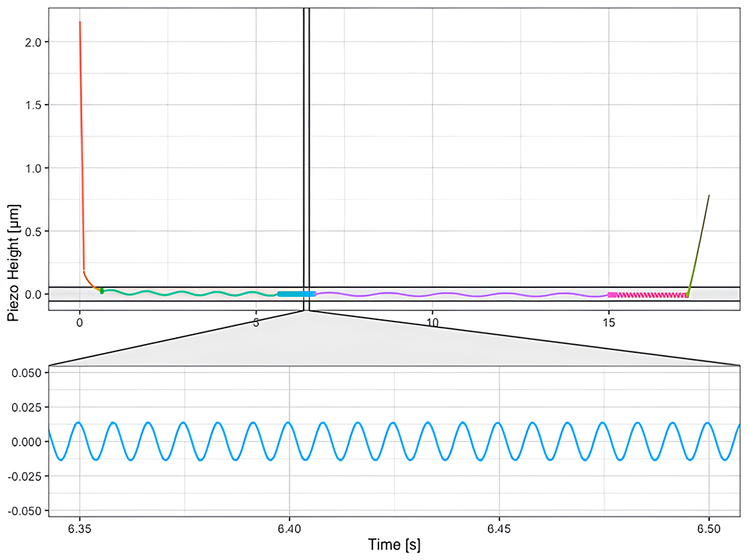Screen dimensions: 748x560
Task: Click the dark green retract segment
Action: [699, 244]
